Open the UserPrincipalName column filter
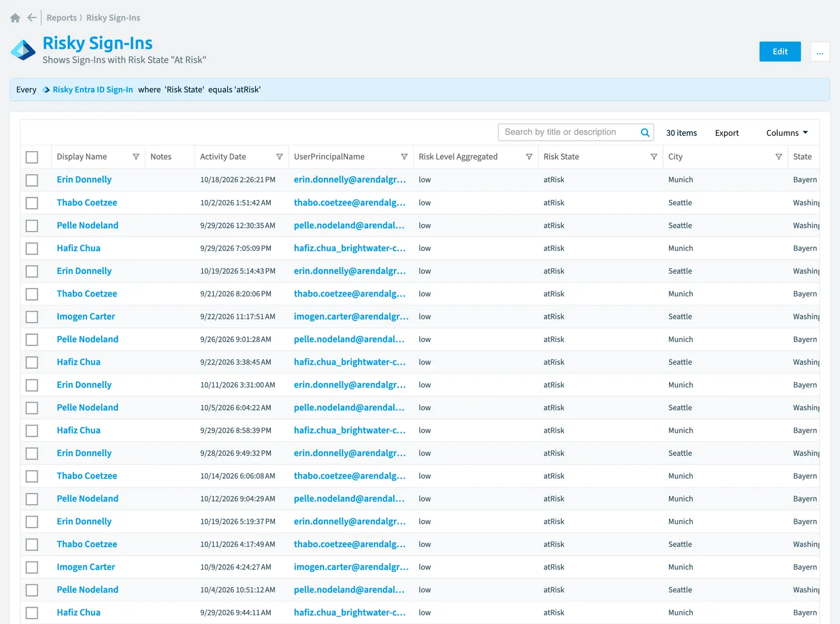This screenshot has height=624, width=840. (404, 157)
